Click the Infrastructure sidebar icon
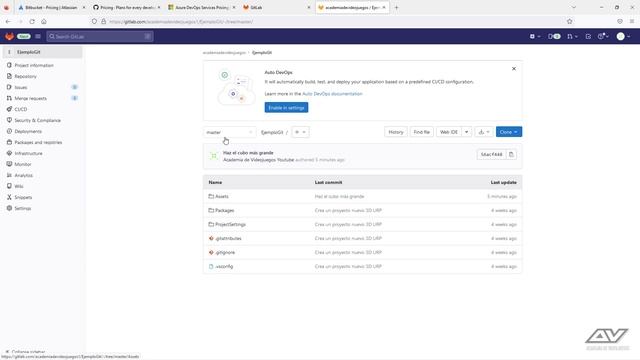The height and width of the screenshot is (360, 640). (x=9, y=153)
